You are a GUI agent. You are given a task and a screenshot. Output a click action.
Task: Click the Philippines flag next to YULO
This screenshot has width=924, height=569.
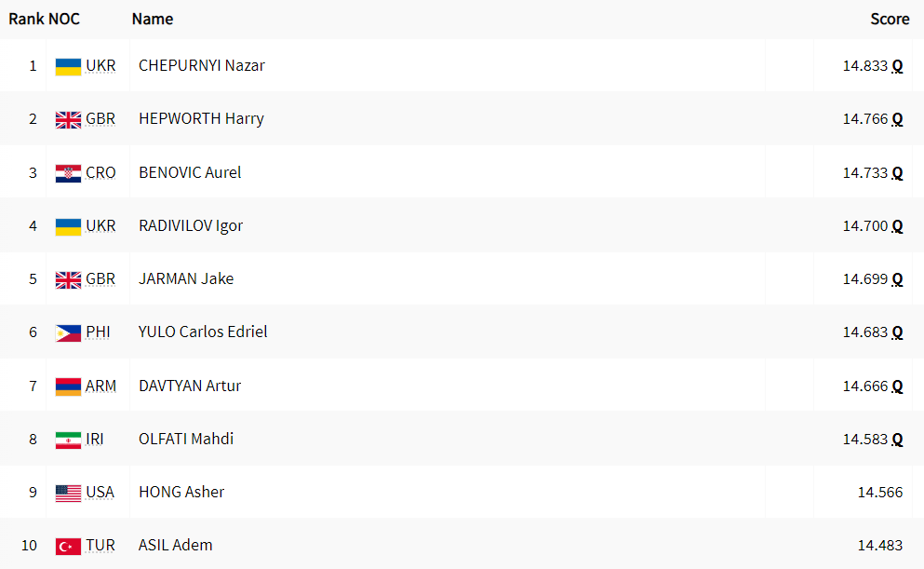68,333
